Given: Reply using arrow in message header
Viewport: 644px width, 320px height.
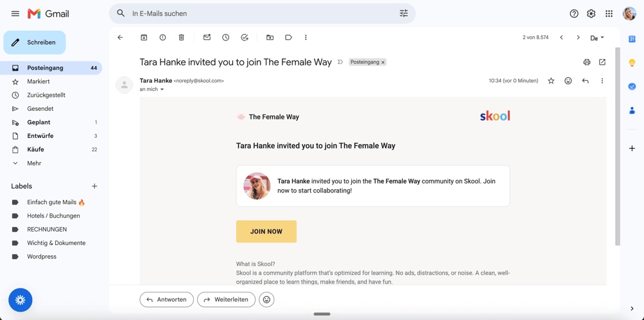Looking at the screenshot, I should [x=586, y=81].
